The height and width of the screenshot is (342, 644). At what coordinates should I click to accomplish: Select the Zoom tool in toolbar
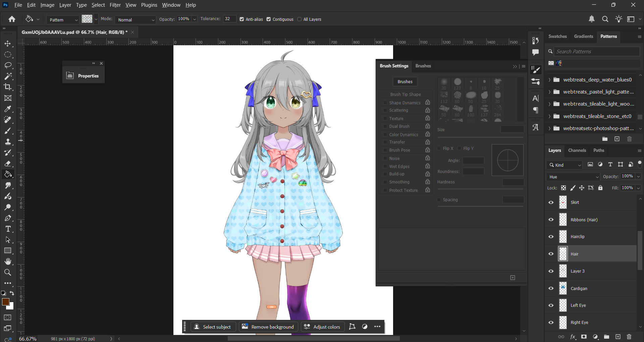pyautogui.click(x=8, y=272)
